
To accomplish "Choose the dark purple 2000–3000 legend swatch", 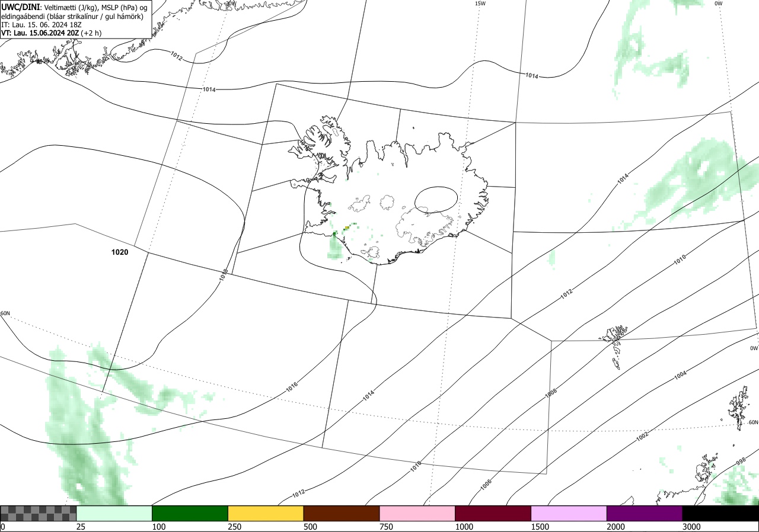I will [645, 513].
